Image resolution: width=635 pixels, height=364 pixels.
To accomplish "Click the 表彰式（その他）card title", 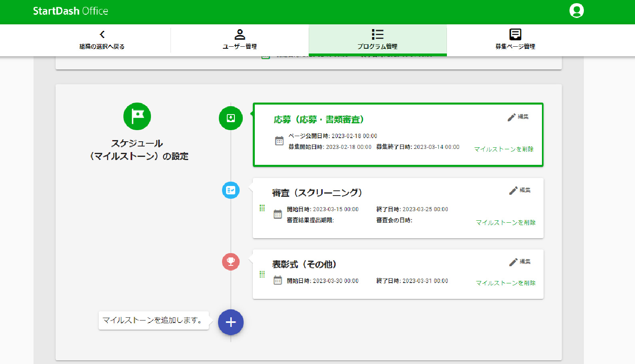I will pyautogui.click(x=304, y=264).
